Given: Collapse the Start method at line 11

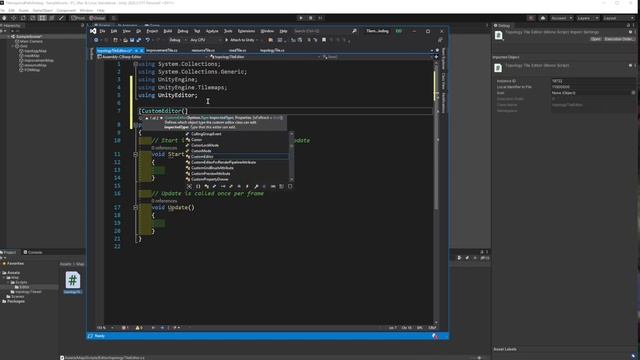Looking at the screenshot, I should pyautogui.click(x=136, y=155).
